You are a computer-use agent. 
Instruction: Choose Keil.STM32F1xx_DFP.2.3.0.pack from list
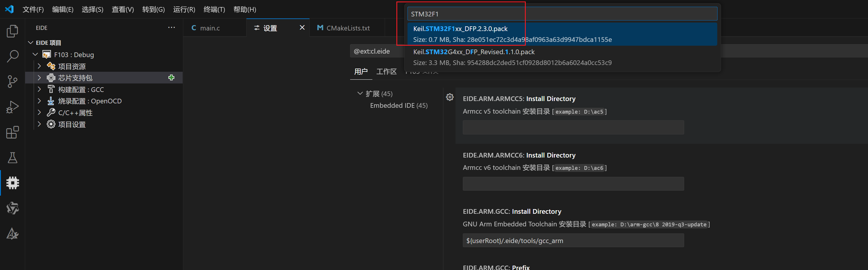pos(562,34)
